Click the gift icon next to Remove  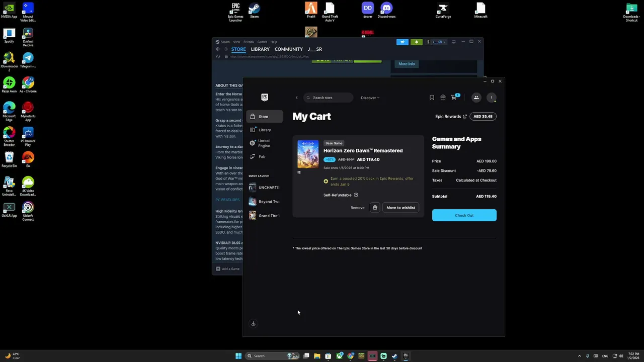click(x=375, y=208)
